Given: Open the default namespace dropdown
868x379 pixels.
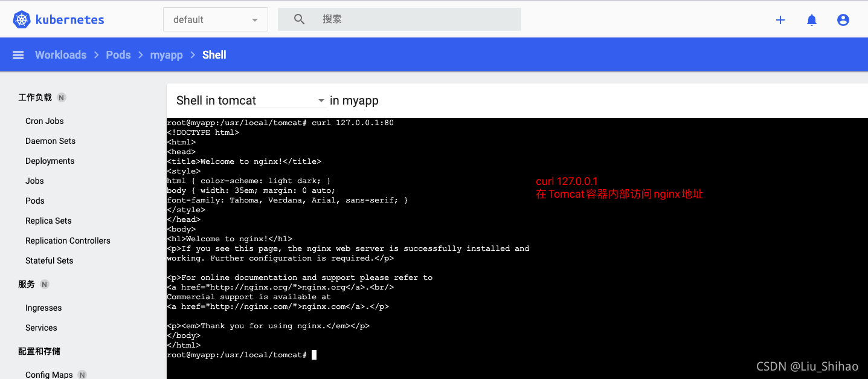Looking at the screenshot, I should point(215,19).
